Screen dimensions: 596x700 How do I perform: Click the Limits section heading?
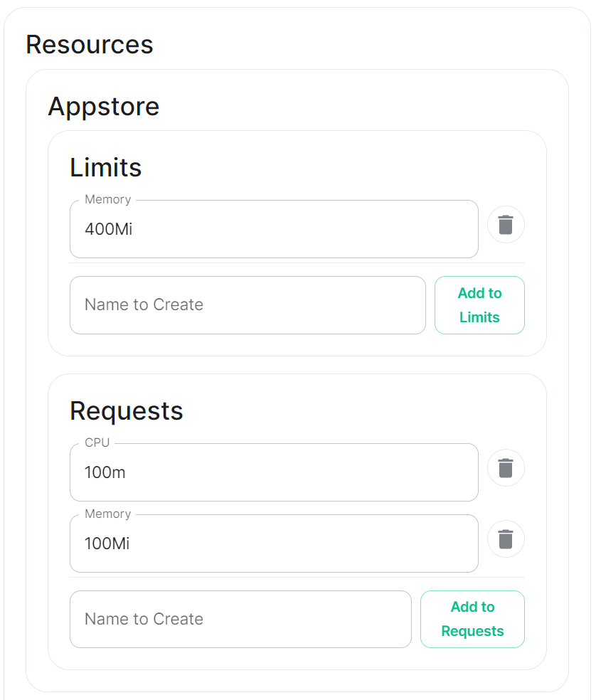pos(106,167)
